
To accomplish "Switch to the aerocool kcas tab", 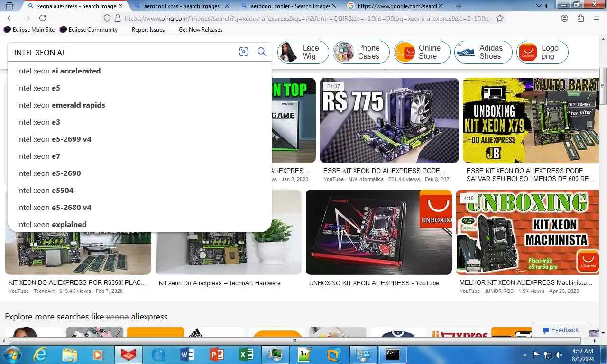I will (x=181, y=6).
